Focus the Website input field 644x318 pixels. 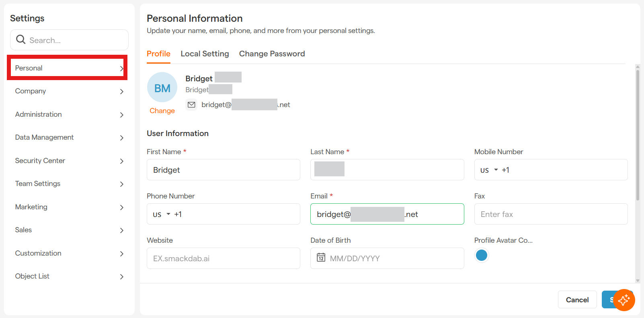pos(223,258)
